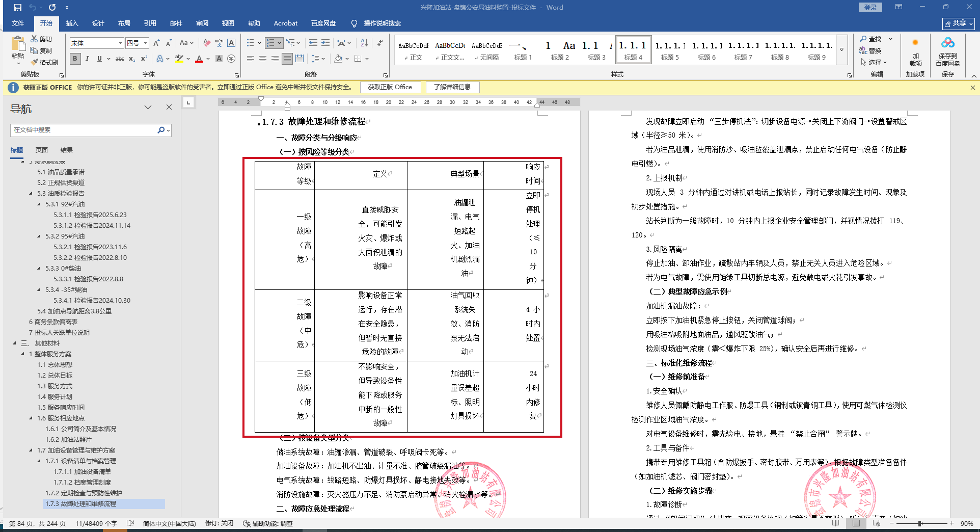The width and height of the screenshot is (980, 532).
Task: Switch to Read Mode view in status bar
Action: [x=836, y=523]
